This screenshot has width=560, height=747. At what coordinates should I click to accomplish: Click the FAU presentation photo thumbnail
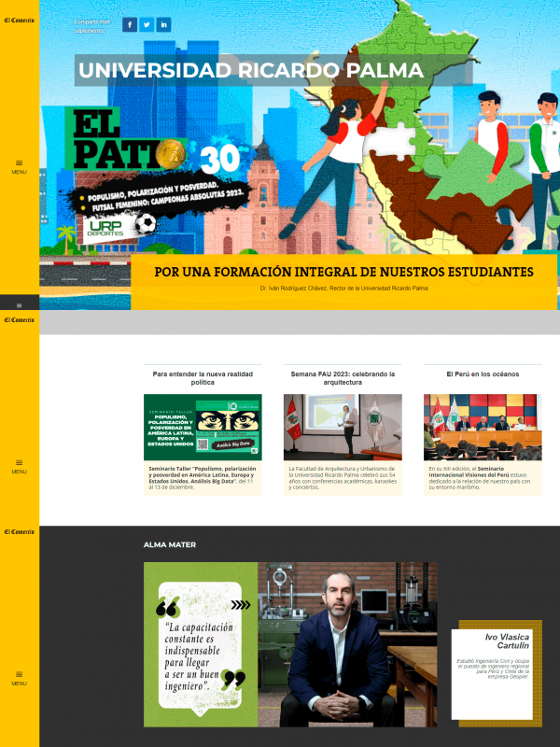[x=343, y=427]
